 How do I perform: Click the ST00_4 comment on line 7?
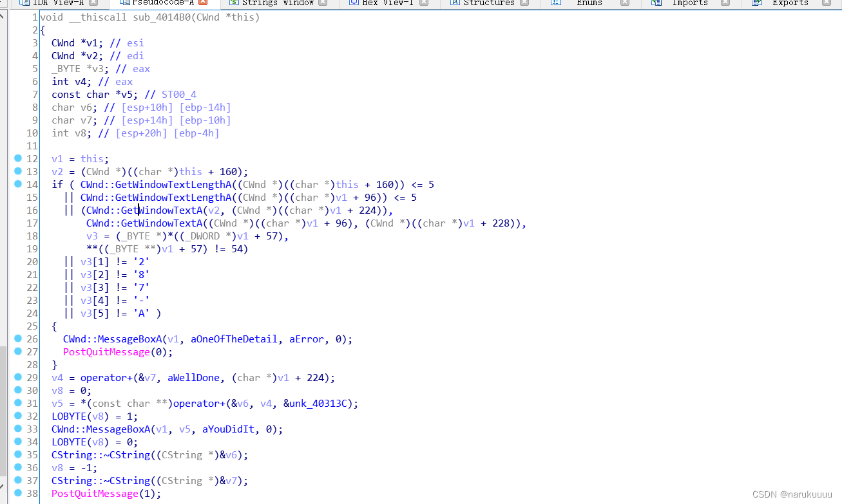(x=179, y=95)
